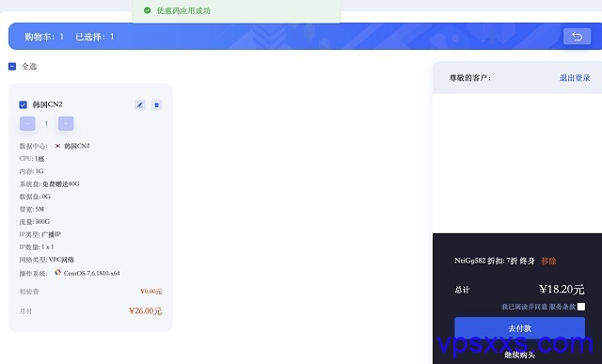Image resolution: width=602 pixels, height=364 pixels.
Task: Delete the 韩国CN2 cart item
Action: coord(156,104)
